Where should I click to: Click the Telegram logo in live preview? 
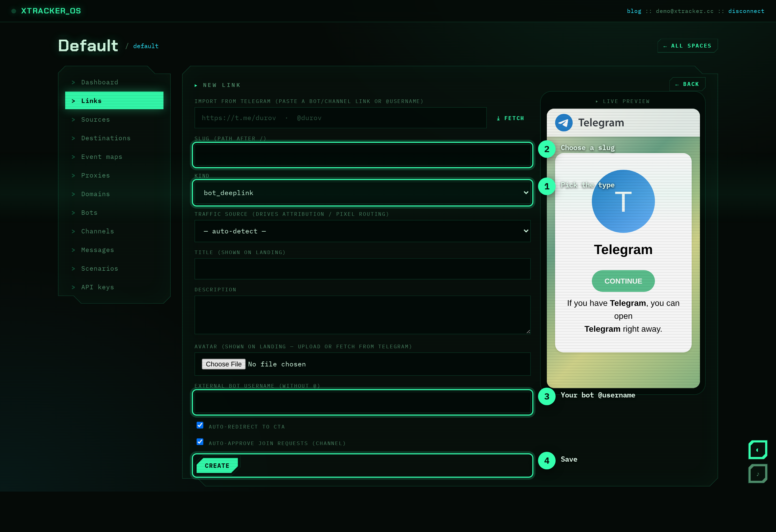click(564, 123)
